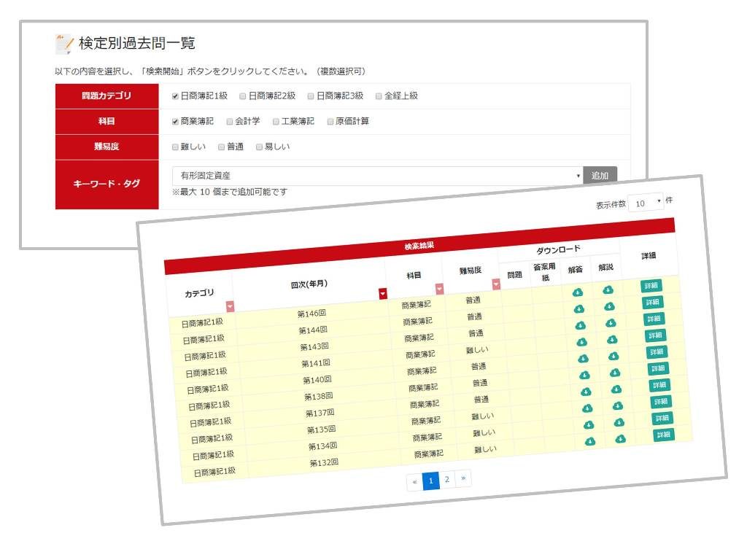
Task: Download 解説 for the 第137回 row
Action: tap(616, 389)
